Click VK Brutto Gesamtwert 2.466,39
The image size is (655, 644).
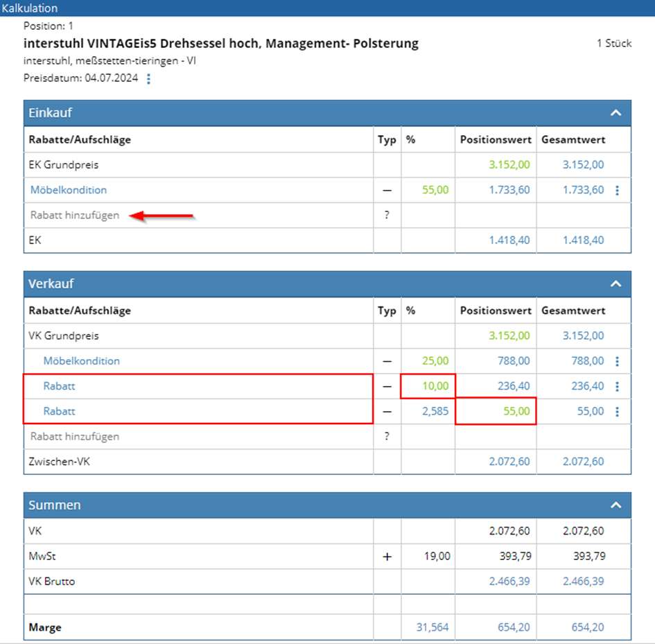(583, 582)
